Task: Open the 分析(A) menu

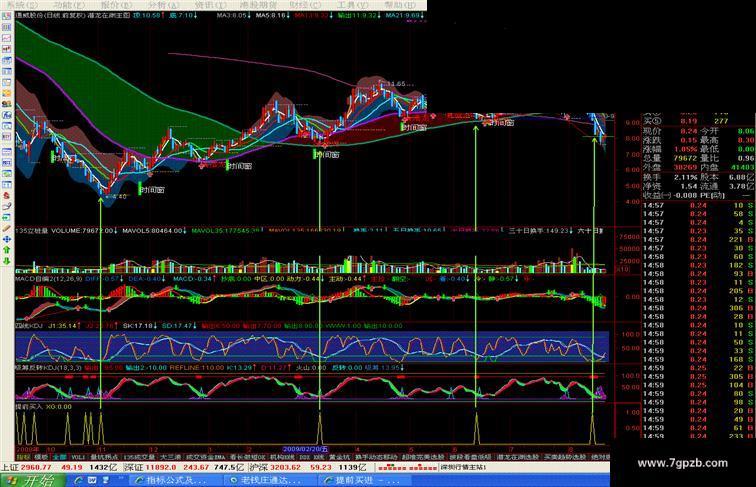Action: pos(163,5)
